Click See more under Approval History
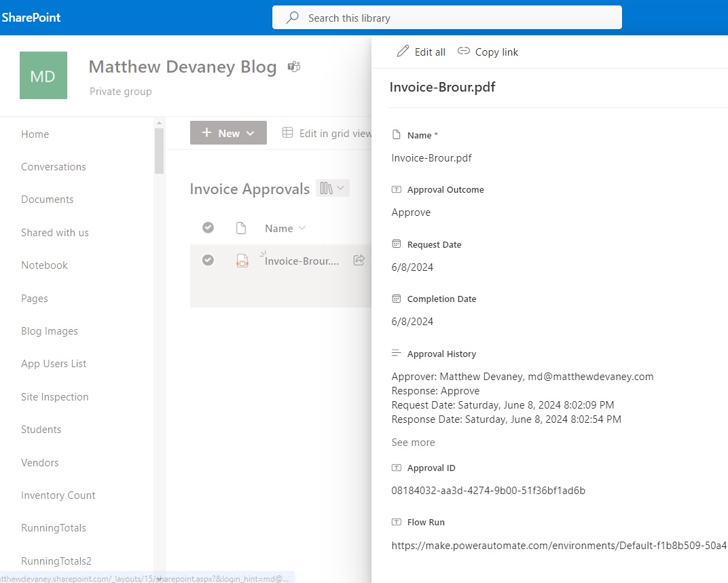The width and height of the screenshot is (728, 583). tap(413, 442)
